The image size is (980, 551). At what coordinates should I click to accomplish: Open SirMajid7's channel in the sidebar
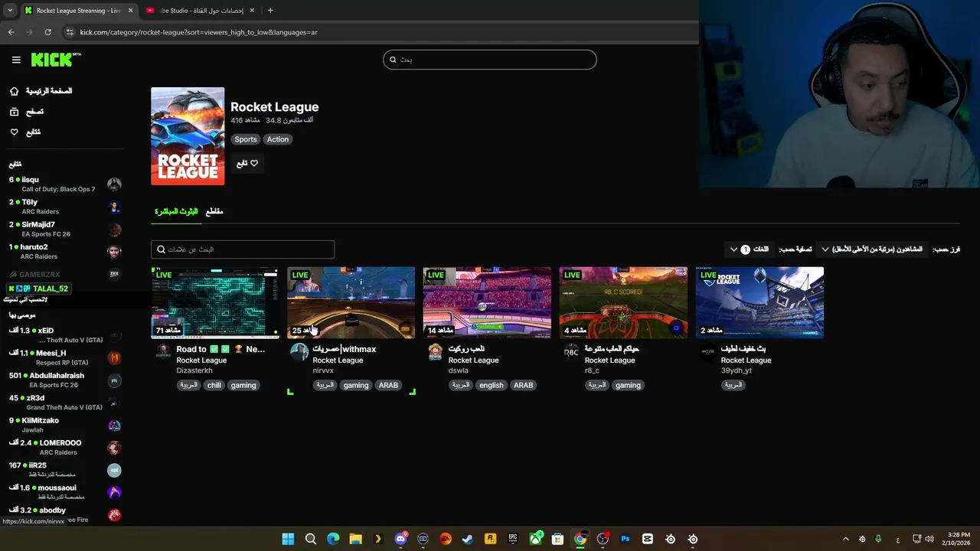[64, 229]
